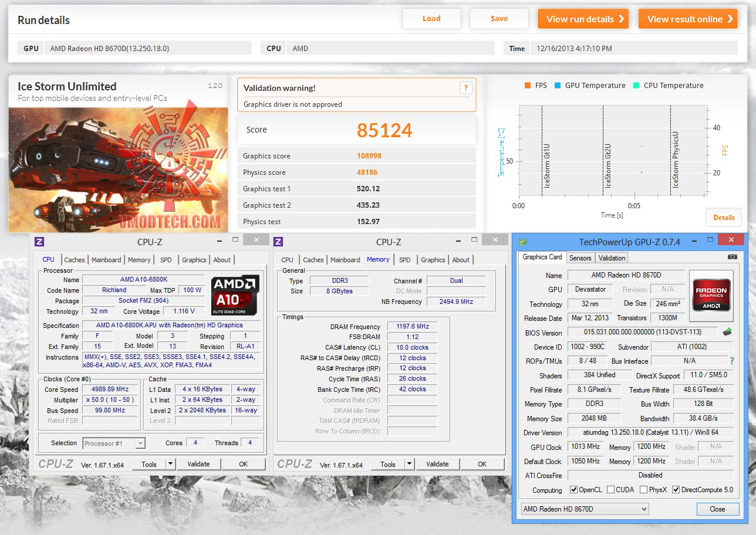Toggle the OpenCL checkbox
The image size is (756, 535).
pos(574,490)
